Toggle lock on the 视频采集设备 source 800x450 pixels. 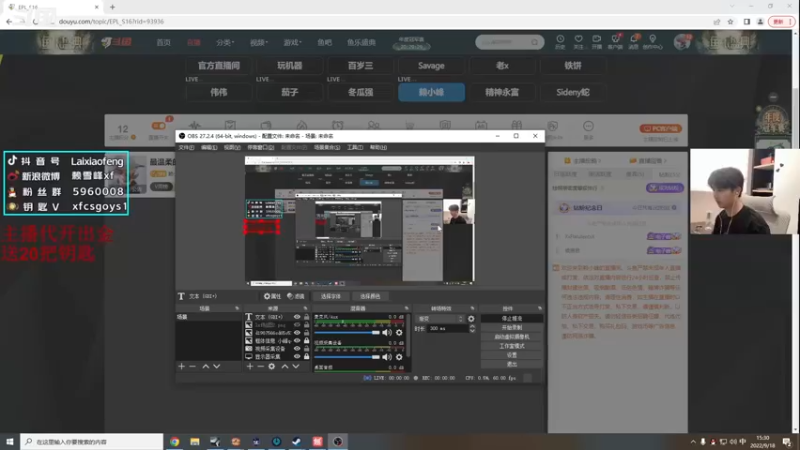[x=307, y=348]
